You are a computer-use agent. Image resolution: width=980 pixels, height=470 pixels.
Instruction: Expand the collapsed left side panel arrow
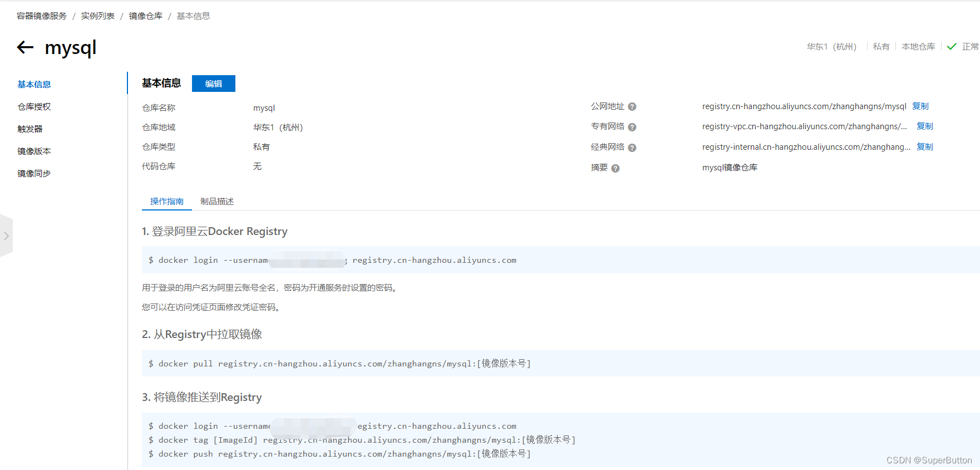click(6, 236)
